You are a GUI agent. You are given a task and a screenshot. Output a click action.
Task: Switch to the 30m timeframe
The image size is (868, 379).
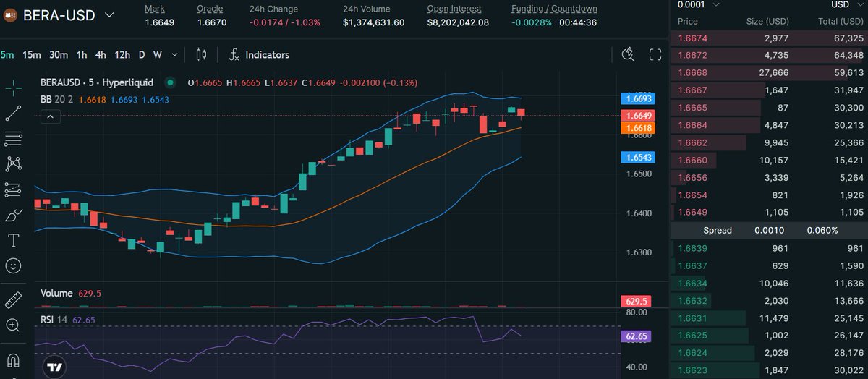tap(59, 54)
